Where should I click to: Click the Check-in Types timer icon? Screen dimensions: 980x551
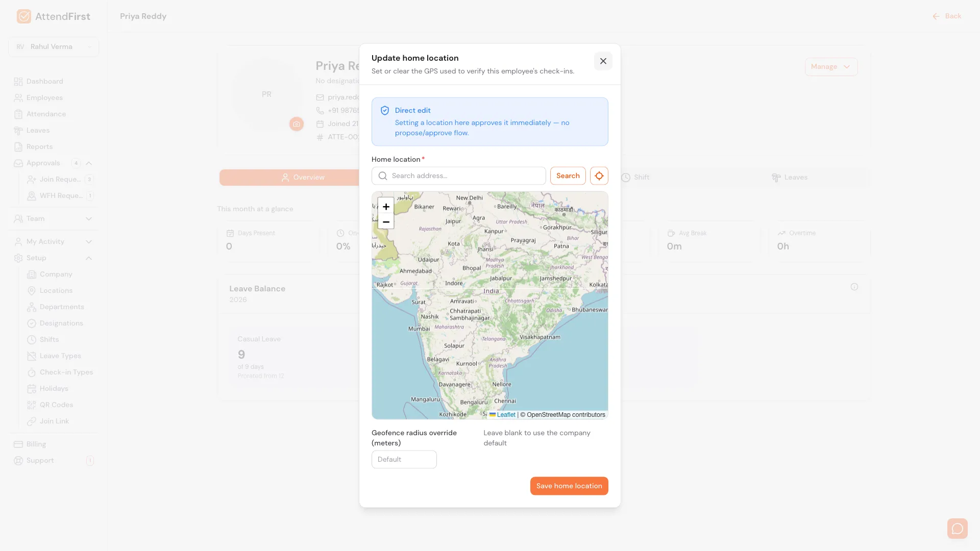pos(32,372)
